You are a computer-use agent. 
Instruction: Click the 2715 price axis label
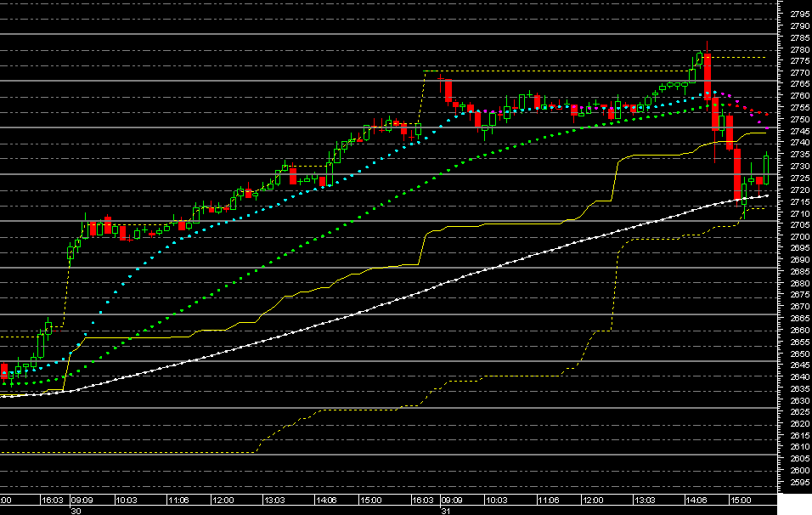tap(800, 201)
